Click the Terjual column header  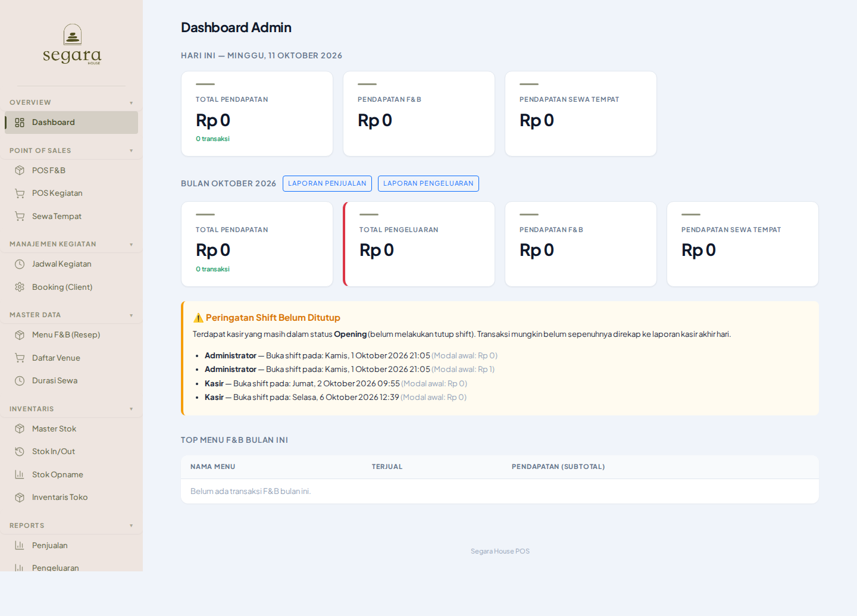[x=387, y=467]
